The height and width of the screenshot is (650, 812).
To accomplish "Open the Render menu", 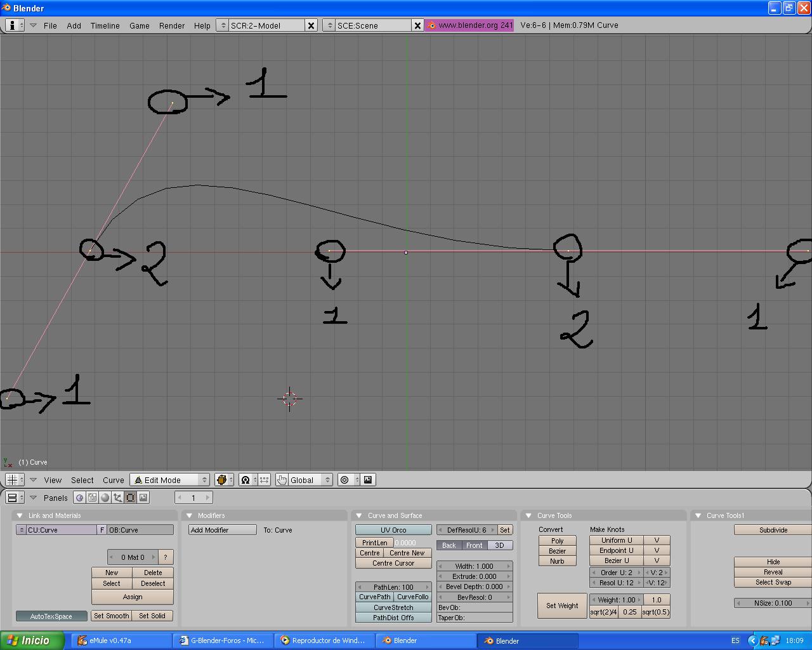I will coord(171,25).
